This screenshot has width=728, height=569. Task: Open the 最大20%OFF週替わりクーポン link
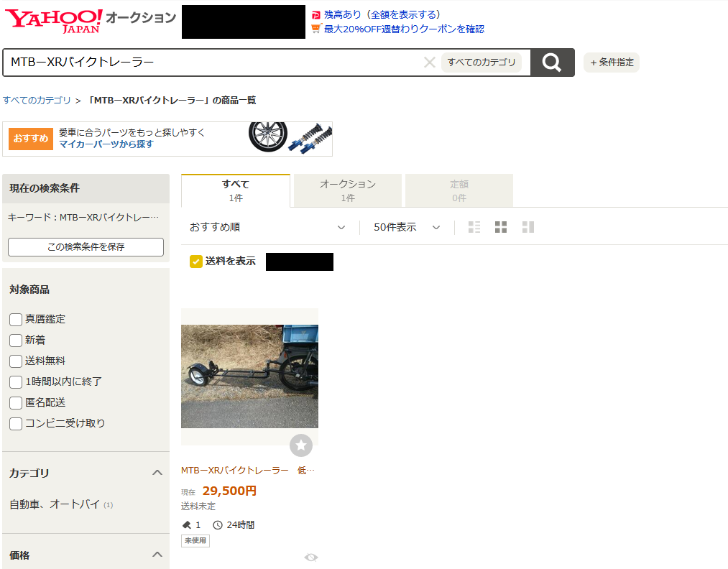pyautogui.click(x=404, y=29)
